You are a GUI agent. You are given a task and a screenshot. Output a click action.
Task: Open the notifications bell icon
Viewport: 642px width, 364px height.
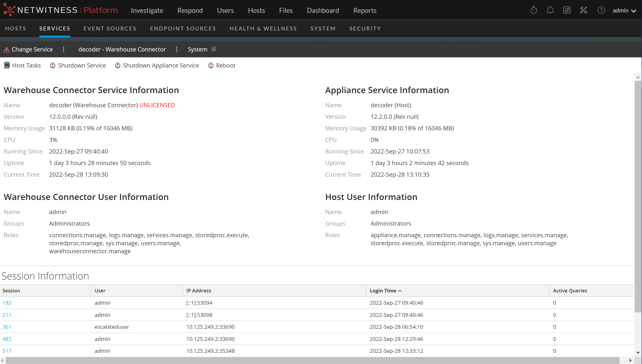550,10
